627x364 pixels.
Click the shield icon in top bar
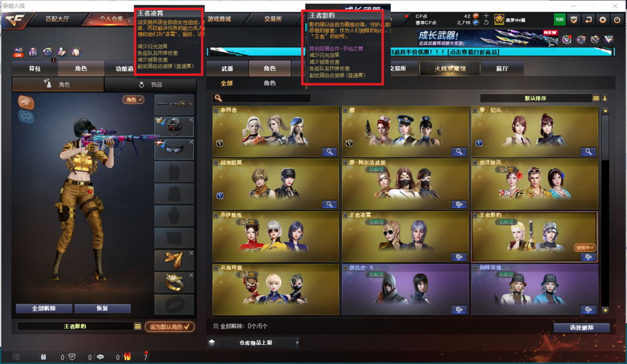(574, 20)
